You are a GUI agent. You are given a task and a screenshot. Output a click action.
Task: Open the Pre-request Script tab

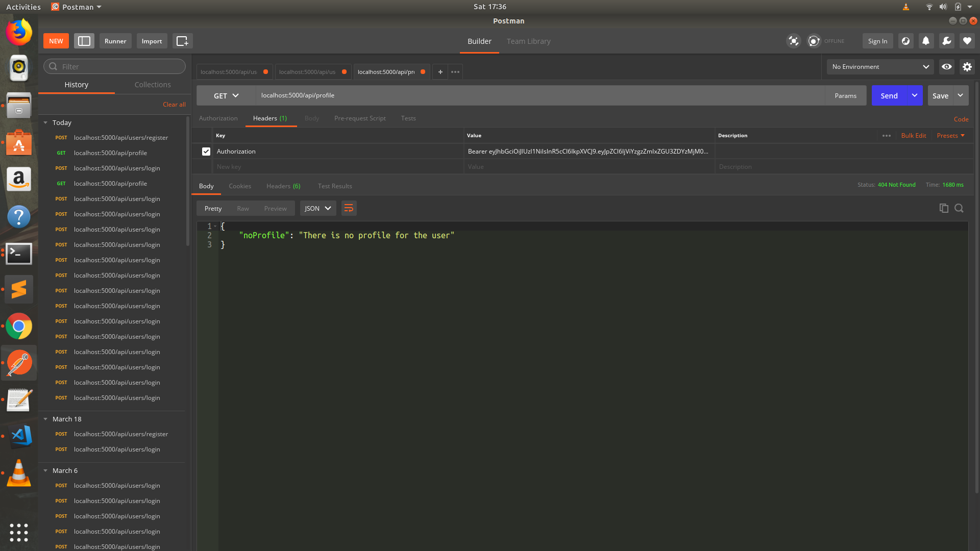click(x=360, y=118)
